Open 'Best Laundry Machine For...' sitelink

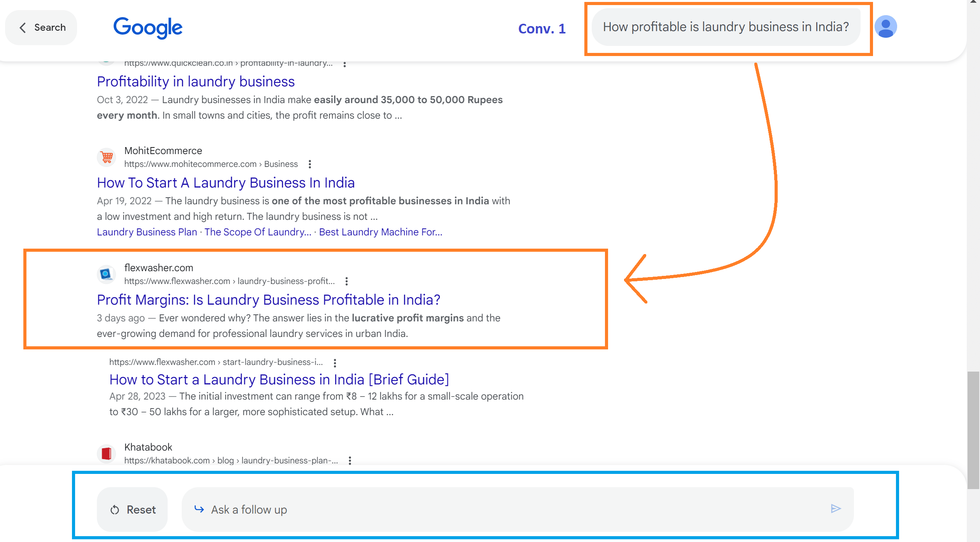pos(380,232)
